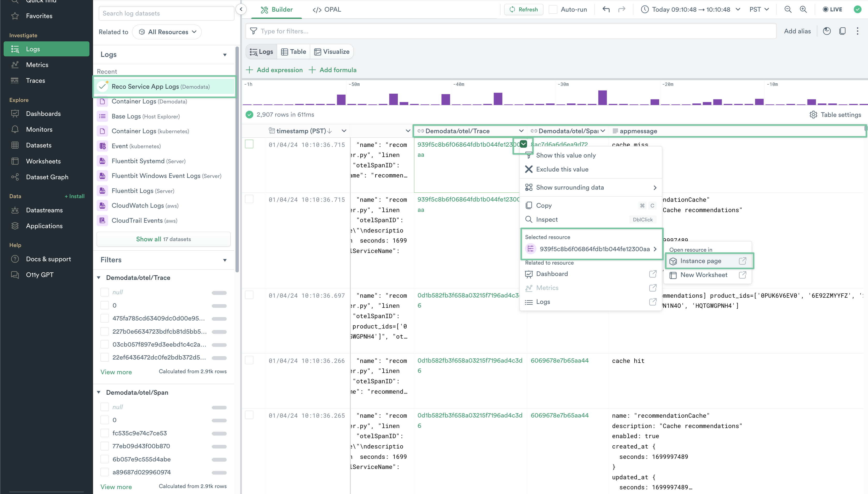
Task: Open the O11y GPT chat
Action: 39,275
